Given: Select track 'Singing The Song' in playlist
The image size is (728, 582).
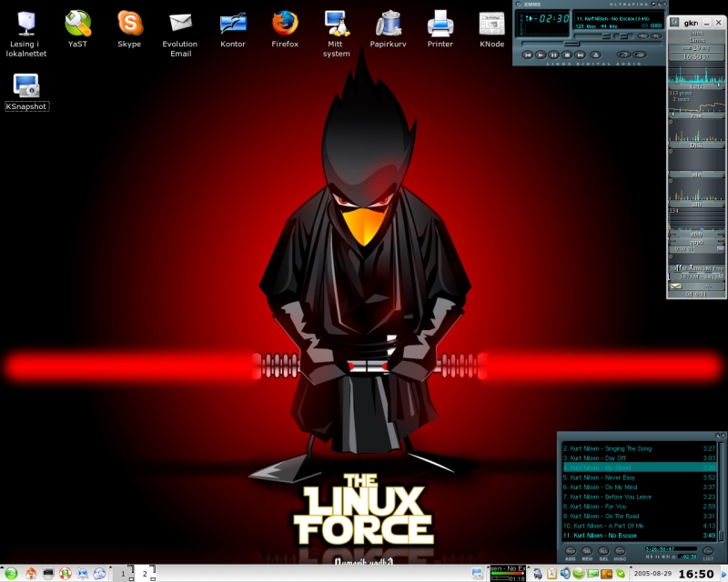Looking at the screenshot, I should (x=640, y=449).
